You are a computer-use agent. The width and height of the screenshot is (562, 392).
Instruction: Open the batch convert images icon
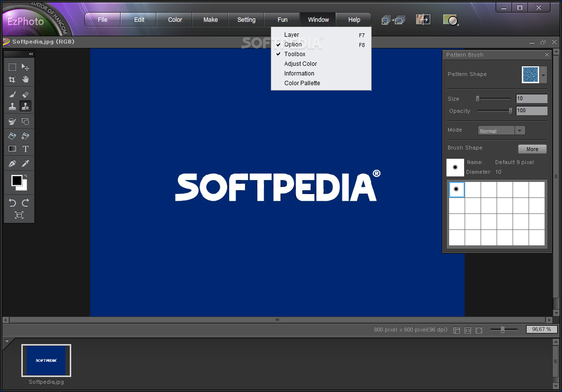point(393,20)
